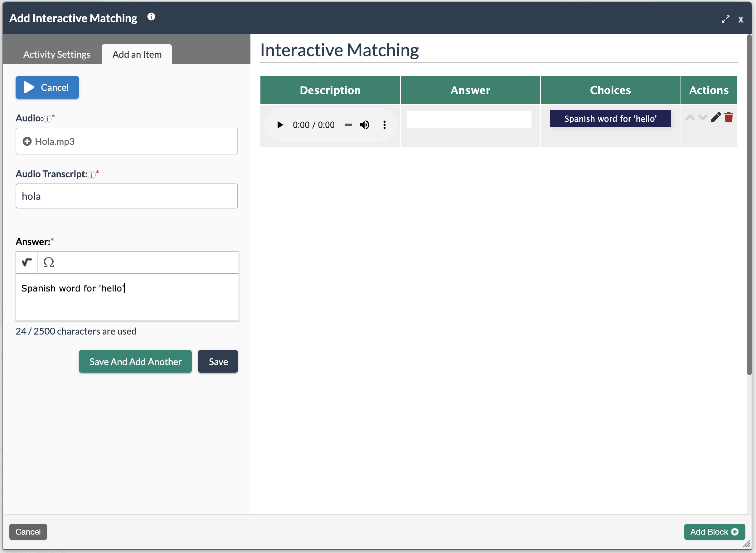Open the special characters Omega icon
Viewport: 756px width, 553px height.
[x=49, y=262]
